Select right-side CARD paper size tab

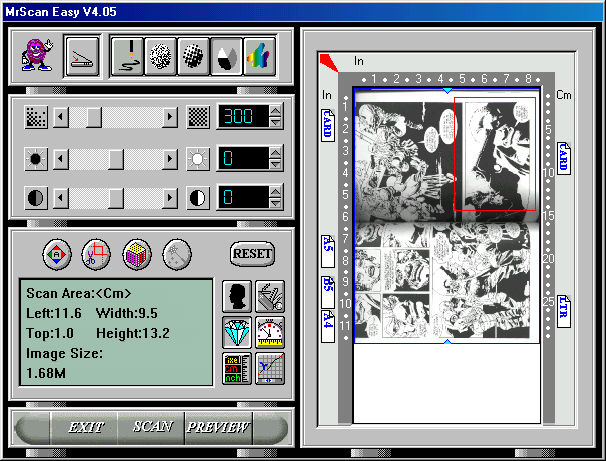[563, 158]
